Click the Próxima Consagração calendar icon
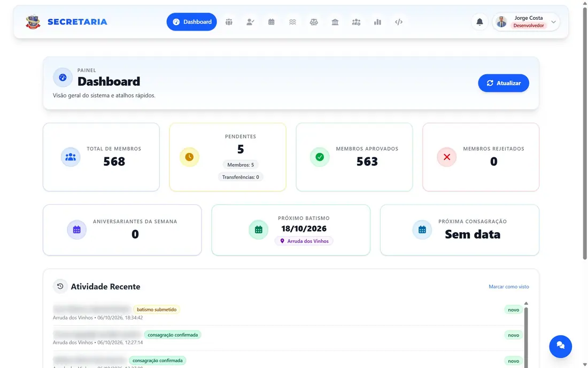 click(422, 229)
